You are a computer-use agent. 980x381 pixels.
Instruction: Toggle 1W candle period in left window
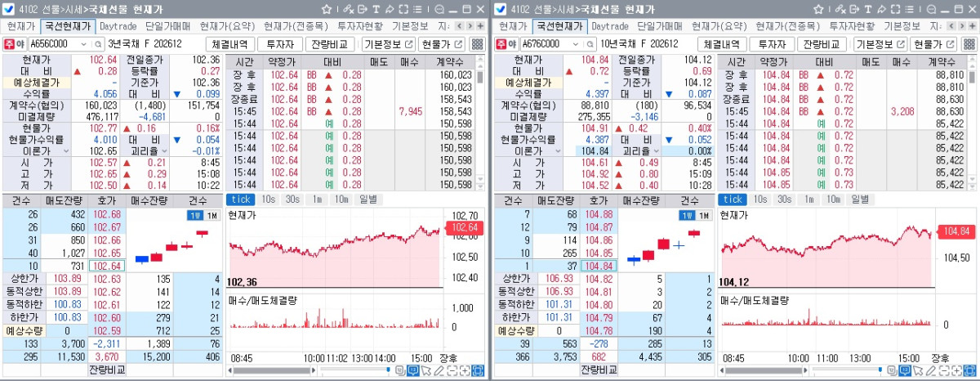194,215
